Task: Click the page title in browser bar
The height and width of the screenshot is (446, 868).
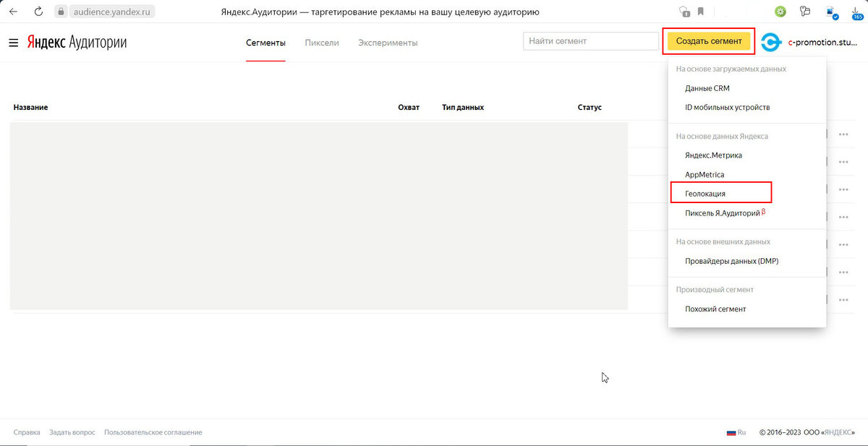Action: tap(380, 12)
